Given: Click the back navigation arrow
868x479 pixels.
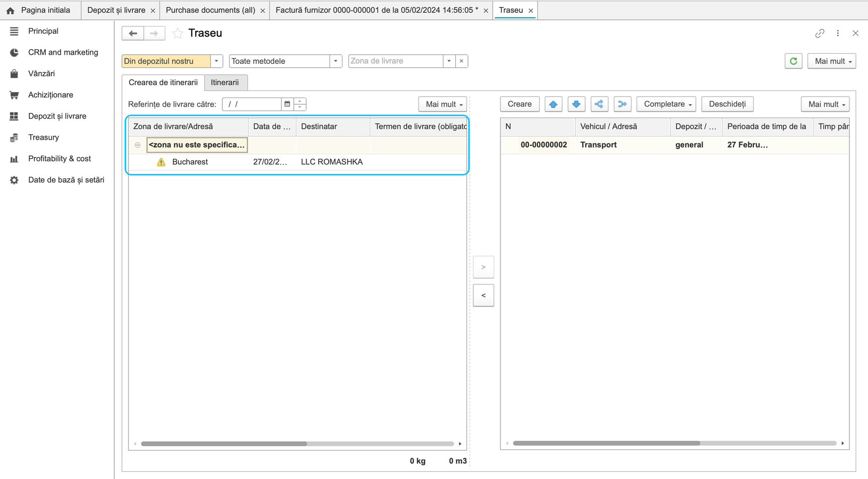Looking at the screenshot, I should click(133, 33).
